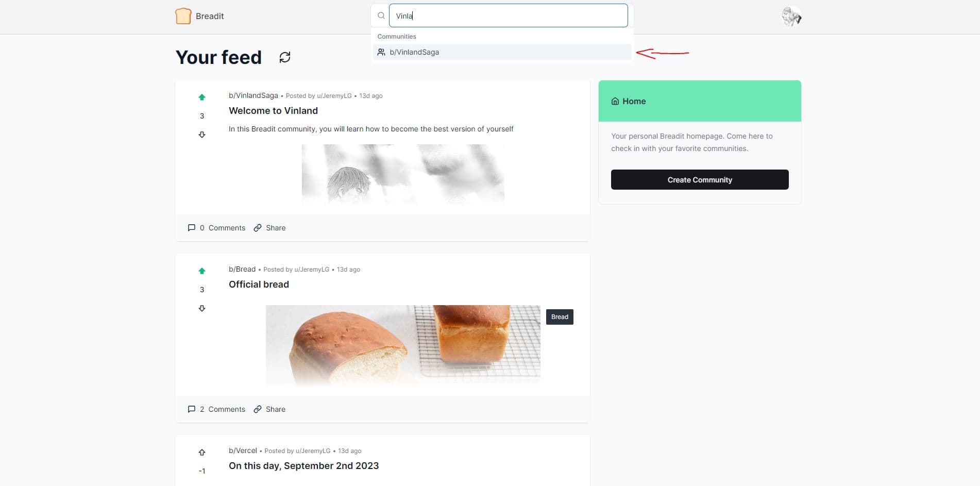Upvote the September 2nd 2023 post
The width and height of the screenshot is (980, 486).
(202, 453)
